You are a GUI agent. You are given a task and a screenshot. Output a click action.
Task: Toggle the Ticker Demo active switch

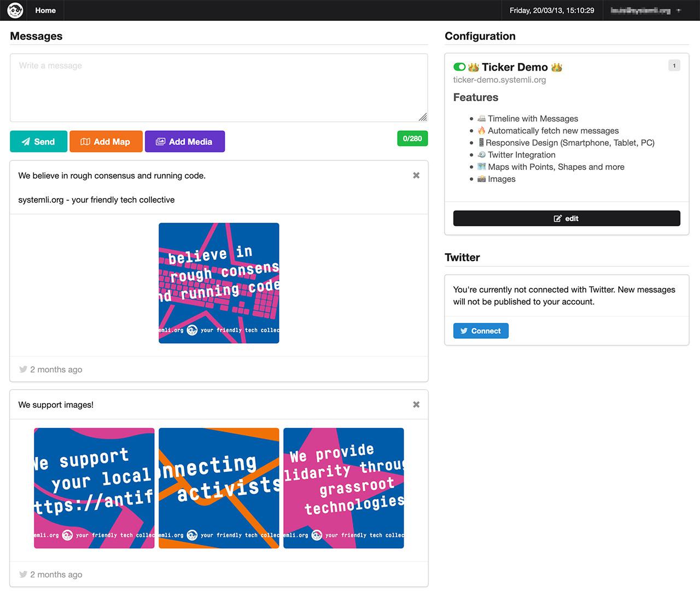(459, 67)
